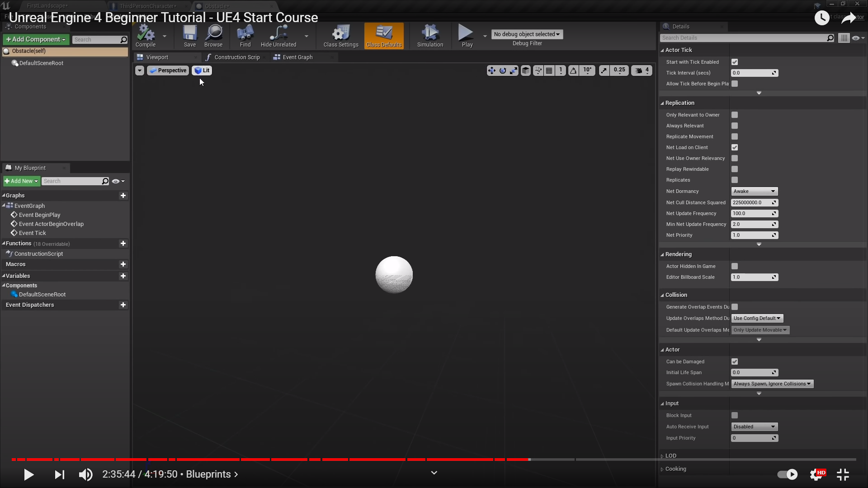This screenshot has width=868, height=488.
Task: Open debug object selection dropdown
Action: pyautogui.click(x=527, y=34)
